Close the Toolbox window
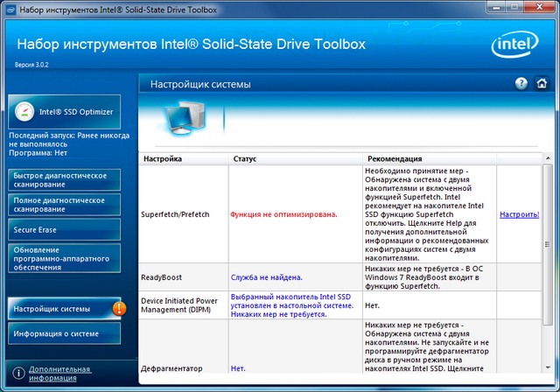 point(541,6)
